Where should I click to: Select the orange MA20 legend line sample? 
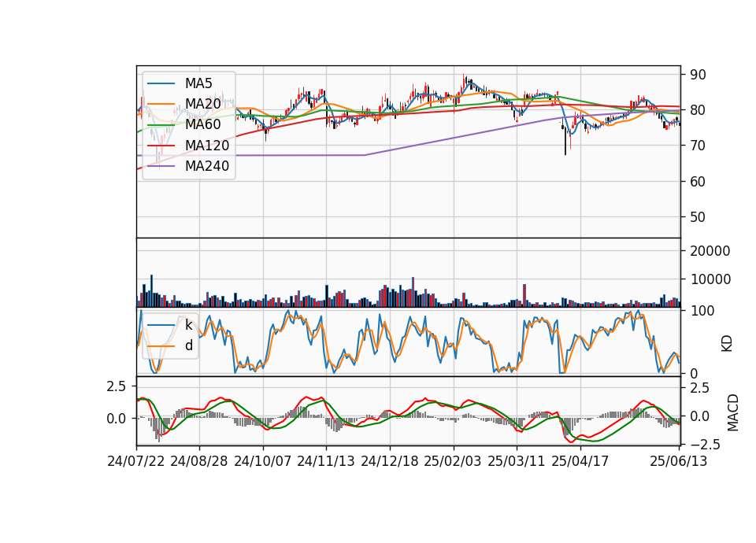click(161, 104)
